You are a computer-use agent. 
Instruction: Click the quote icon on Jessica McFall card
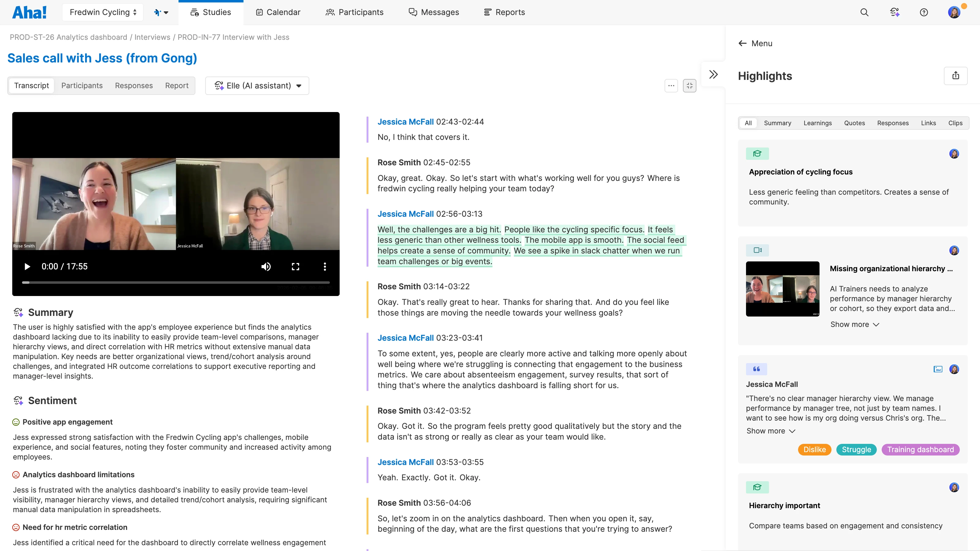click(x=756, y=369)
